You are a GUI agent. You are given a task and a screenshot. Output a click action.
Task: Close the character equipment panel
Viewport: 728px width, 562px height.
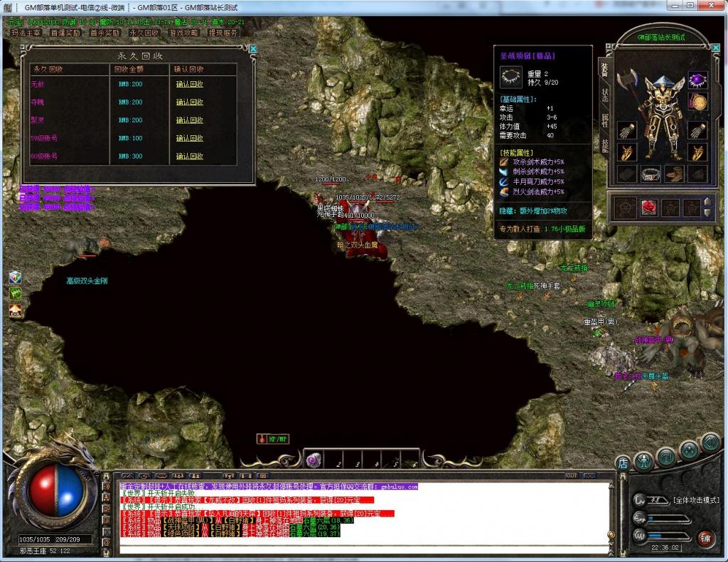(716, 48)
